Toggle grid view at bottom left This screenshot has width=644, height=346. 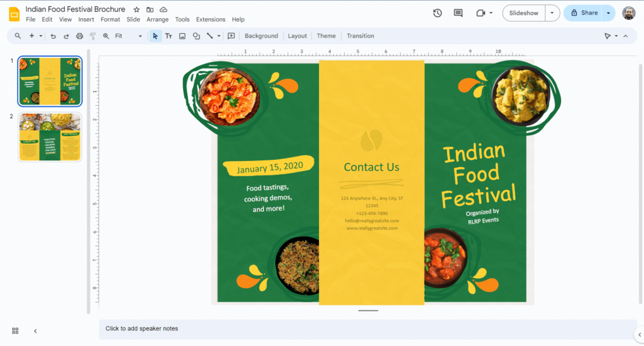pyautogui.click(x=15, y=331)
